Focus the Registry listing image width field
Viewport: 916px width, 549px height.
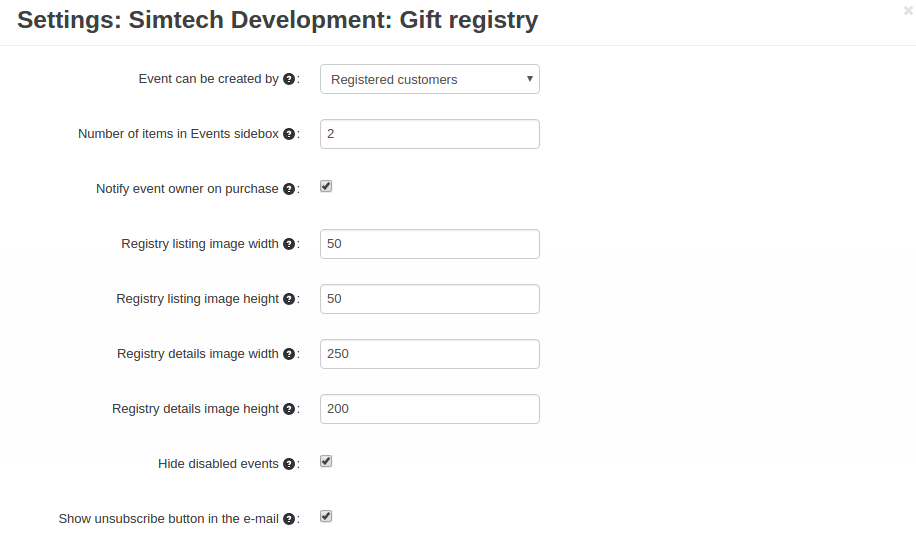click(430, 244)
